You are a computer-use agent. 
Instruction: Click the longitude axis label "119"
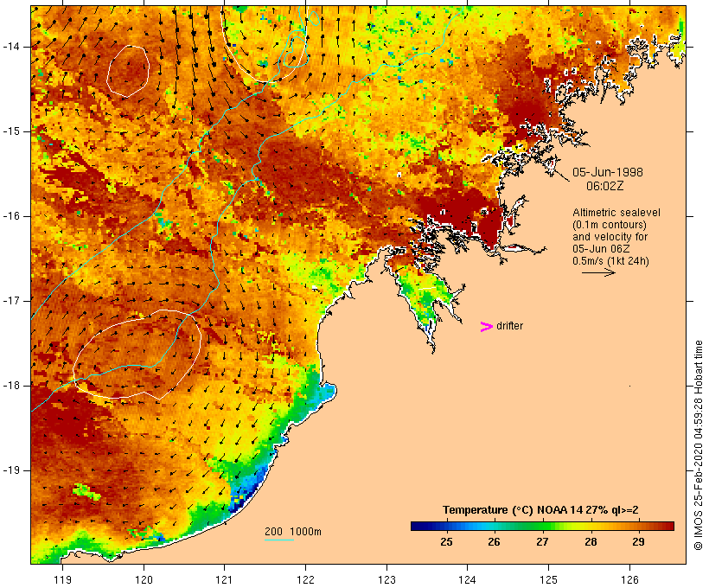click(x=62, y=579)
